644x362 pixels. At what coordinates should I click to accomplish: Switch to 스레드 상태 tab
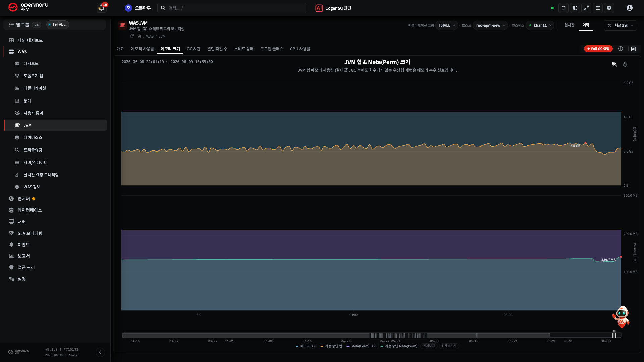coord(244,49)
